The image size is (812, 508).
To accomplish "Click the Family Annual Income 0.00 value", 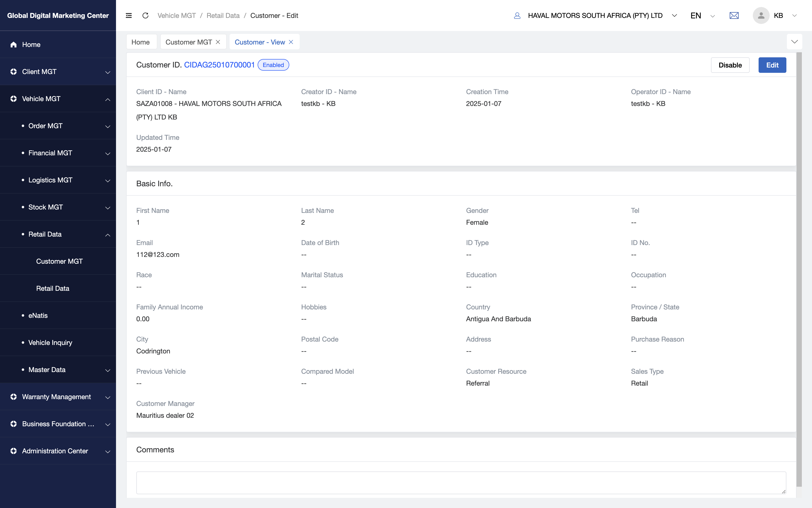I will pyautogui.click(x=143, y=319).
